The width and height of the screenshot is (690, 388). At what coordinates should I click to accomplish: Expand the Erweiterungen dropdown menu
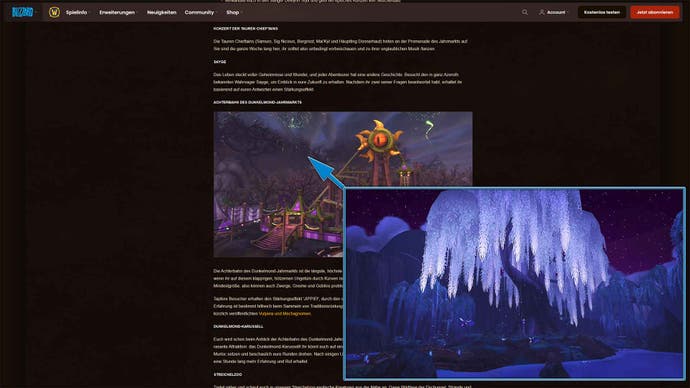coord(117,12)
